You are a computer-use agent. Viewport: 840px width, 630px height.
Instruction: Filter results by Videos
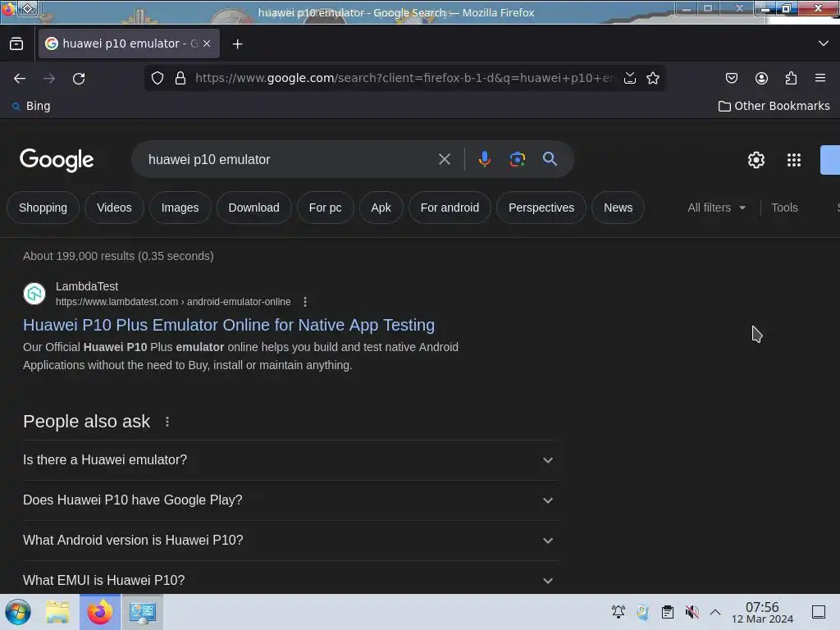tap(114, 208)
